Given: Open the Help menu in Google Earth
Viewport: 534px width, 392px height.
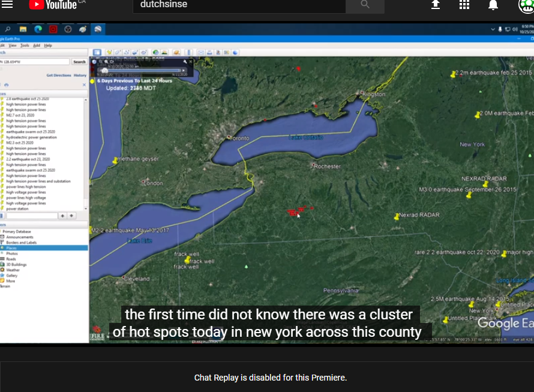Looking at the screenshot, I should click(x=48, y=46).
